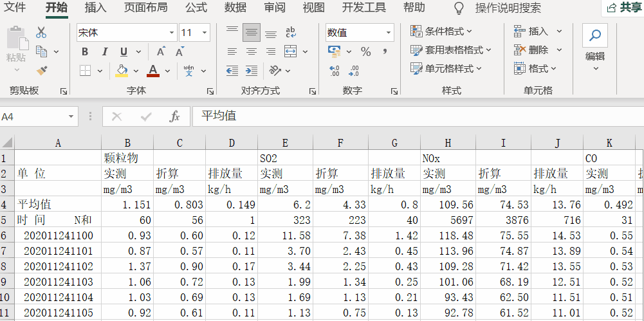Switch to the 页面布局 tab
Viewport: 644px width, 321px height.
tap(145, 7)
